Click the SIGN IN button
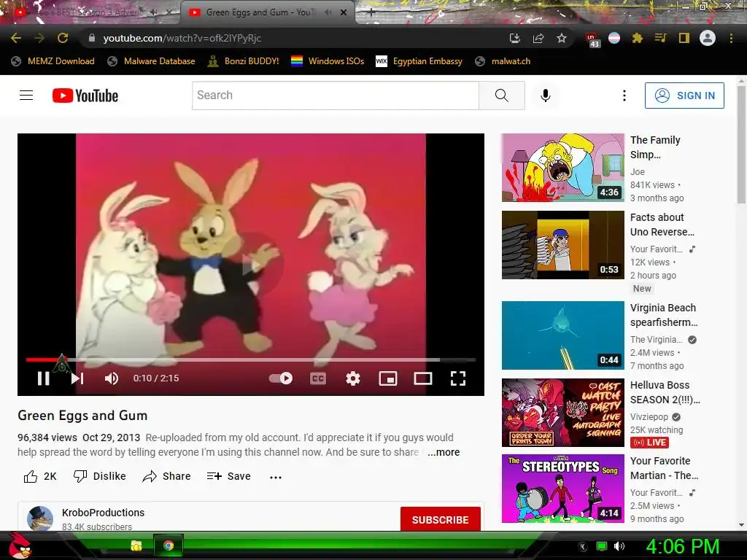The width and height of the screenshot is (747, 560). (x=684, y=96)
